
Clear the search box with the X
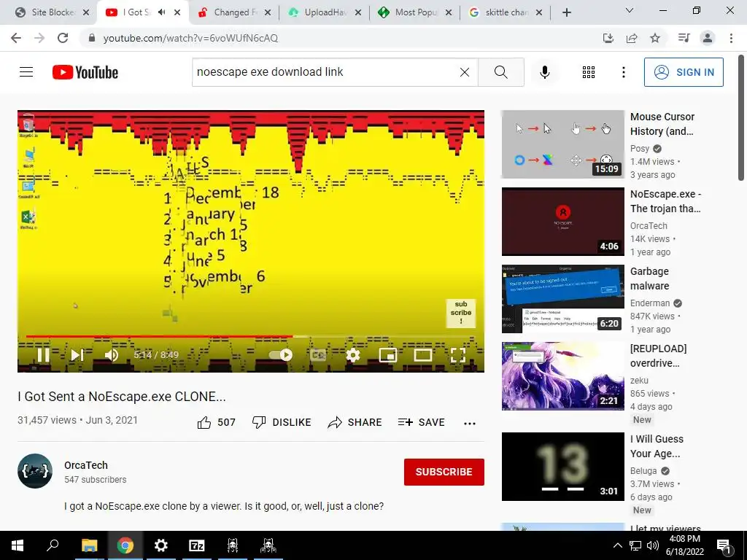click(x=465, y=72)
